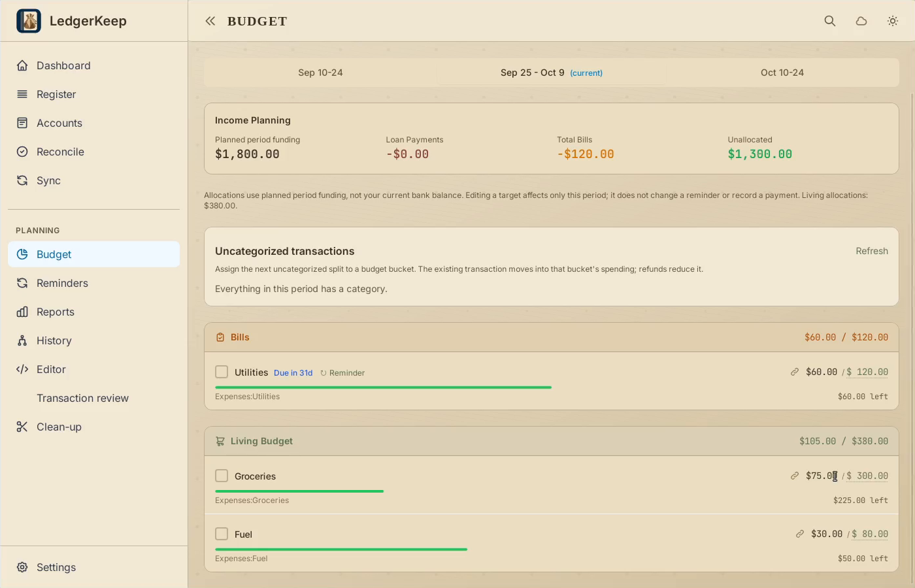Click the cloud sync status icon
Screen dimensions: 915x588
861,21
